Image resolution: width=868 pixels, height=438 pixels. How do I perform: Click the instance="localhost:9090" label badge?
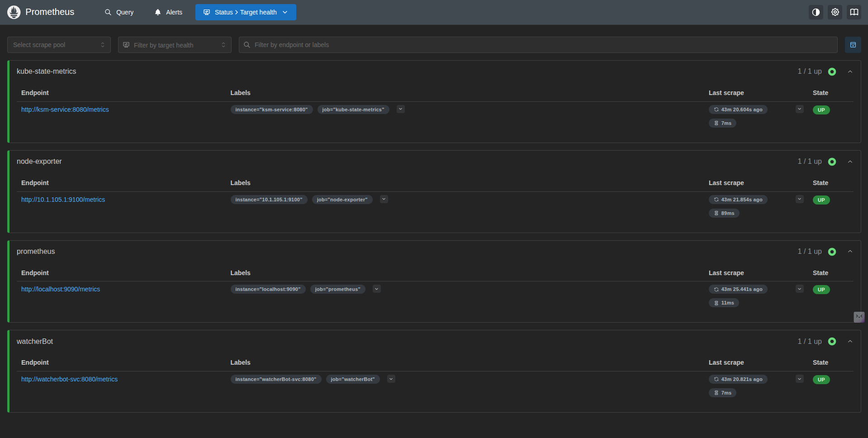click(x=268, y=289)
